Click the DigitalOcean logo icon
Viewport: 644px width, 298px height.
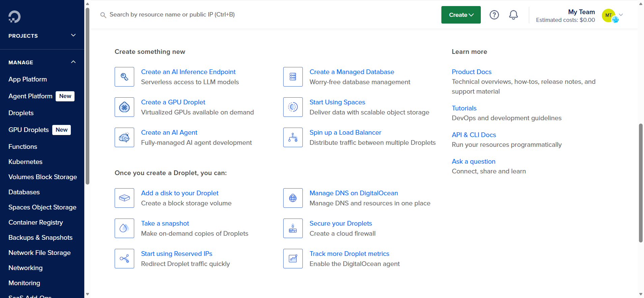pos(14,16)
